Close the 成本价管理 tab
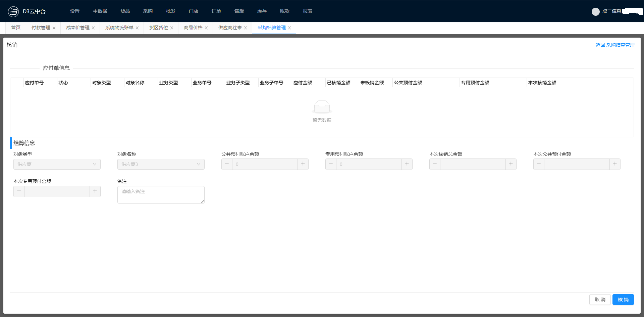644x317 pixels. 93,28
